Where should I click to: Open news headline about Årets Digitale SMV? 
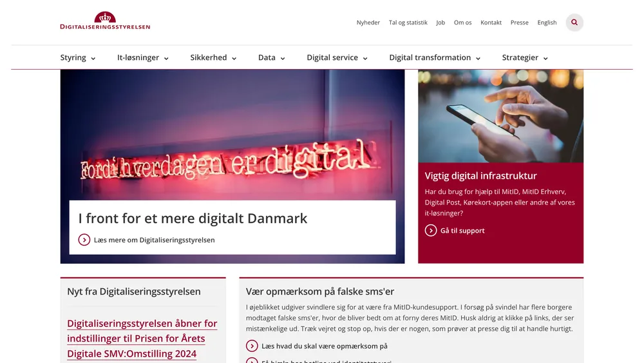(142, 338)
